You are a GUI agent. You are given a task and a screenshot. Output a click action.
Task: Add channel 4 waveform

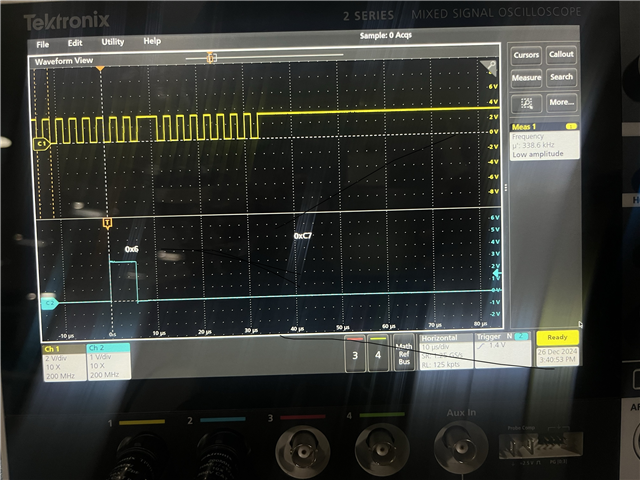point(378,353)
